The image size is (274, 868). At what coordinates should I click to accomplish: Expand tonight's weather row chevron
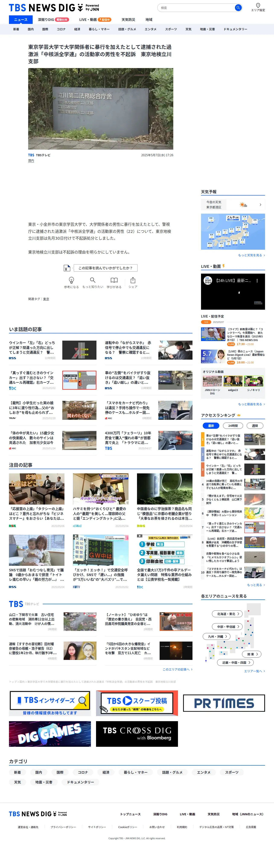pyautogui.click(x=260, y=204)
